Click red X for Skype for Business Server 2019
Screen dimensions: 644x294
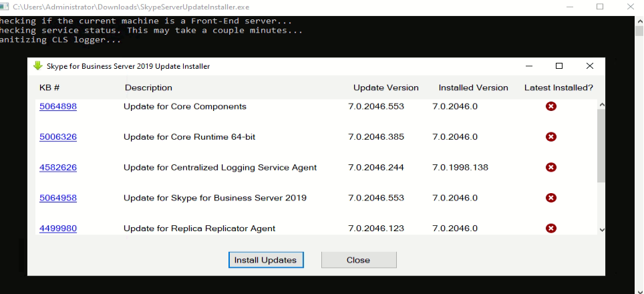pos(551,198)
